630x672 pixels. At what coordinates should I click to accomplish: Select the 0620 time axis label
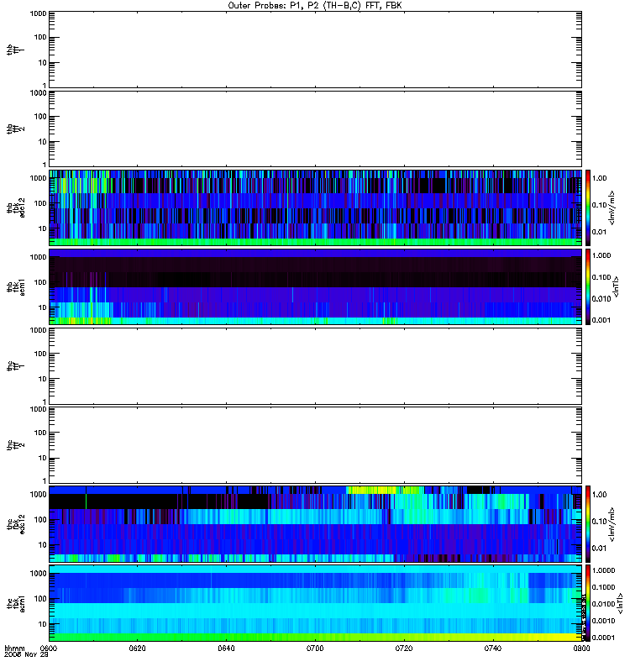(137, 648)
